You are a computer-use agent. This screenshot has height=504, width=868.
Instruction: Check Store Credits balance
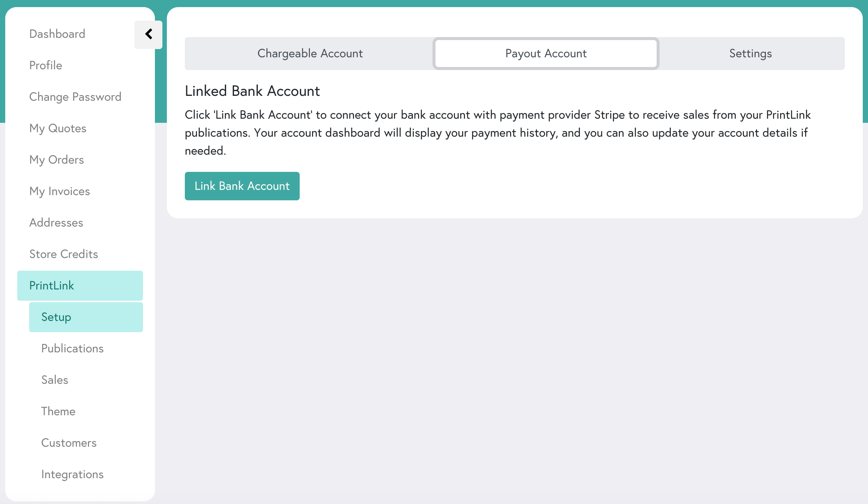pyautogui.click(x=64, y=254)
